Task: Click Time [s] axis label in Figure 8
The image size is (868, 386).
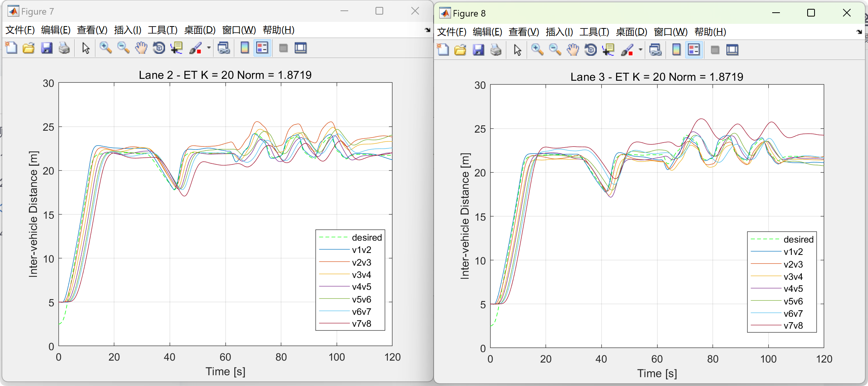Action: [x=657, y=373]
